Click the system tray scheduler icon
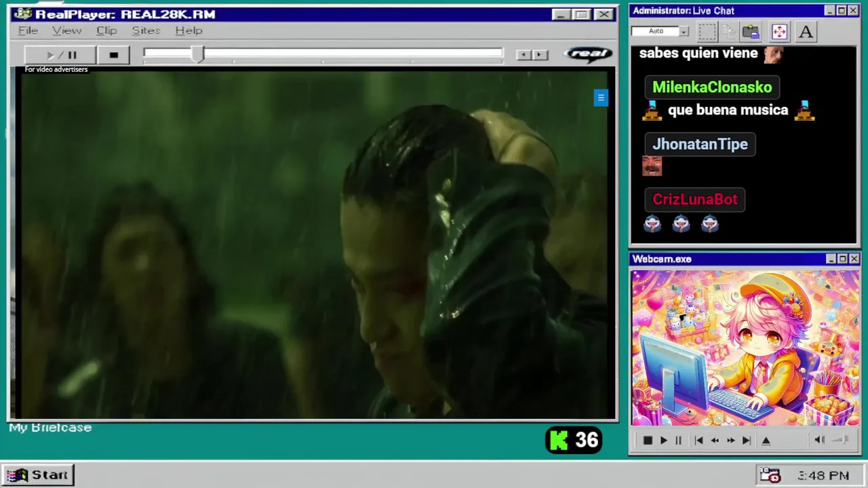Screen dimensions: 868x488 click(x=770, y=475)
